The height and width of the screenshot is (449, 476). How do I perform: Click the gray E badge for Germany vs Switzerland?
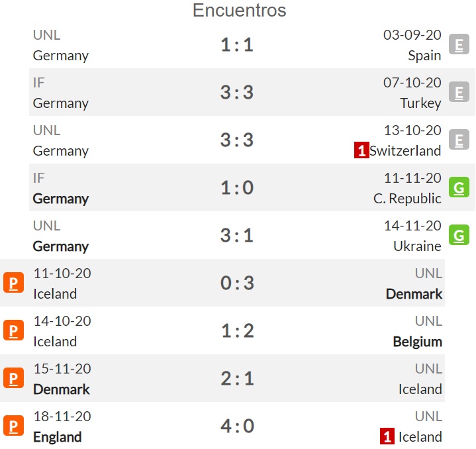[x=459, y=140]
